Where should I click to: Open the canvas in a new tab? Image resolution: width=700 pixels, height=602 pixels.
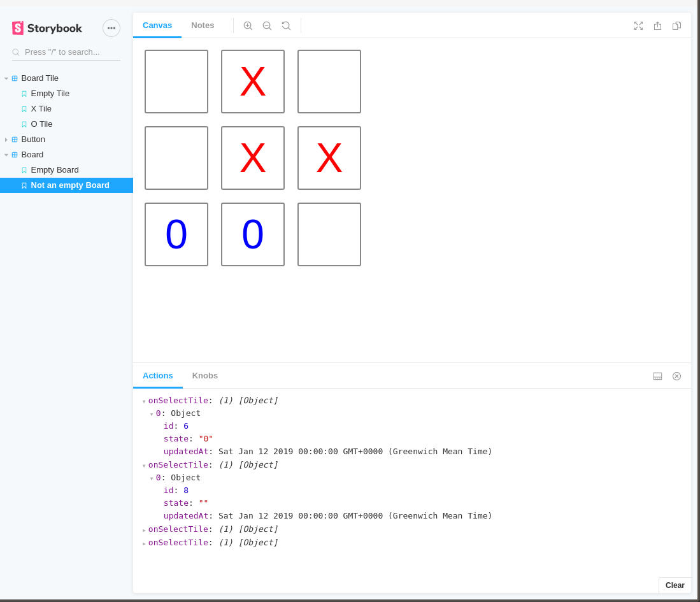pyautogui.click(x=657, y=25)
